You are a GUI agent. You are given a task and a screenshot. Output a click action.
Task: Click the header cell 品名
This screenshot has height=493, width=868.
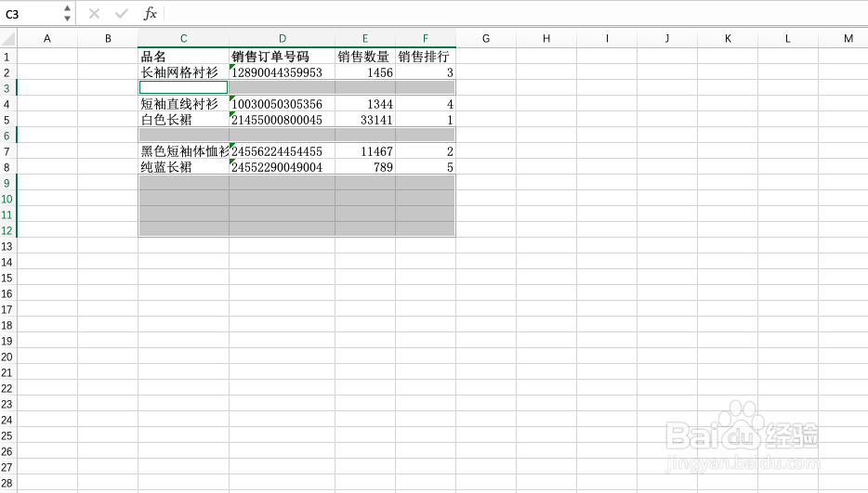point(183,57)
